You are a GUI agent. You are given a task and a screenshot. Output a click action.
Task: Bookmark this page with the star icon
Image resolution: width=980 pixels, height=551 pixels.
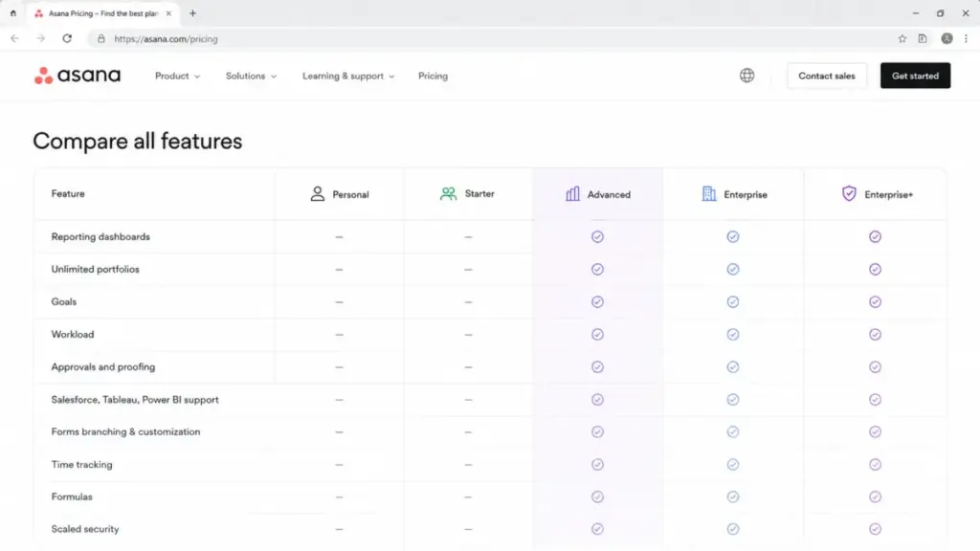point(902,38)
